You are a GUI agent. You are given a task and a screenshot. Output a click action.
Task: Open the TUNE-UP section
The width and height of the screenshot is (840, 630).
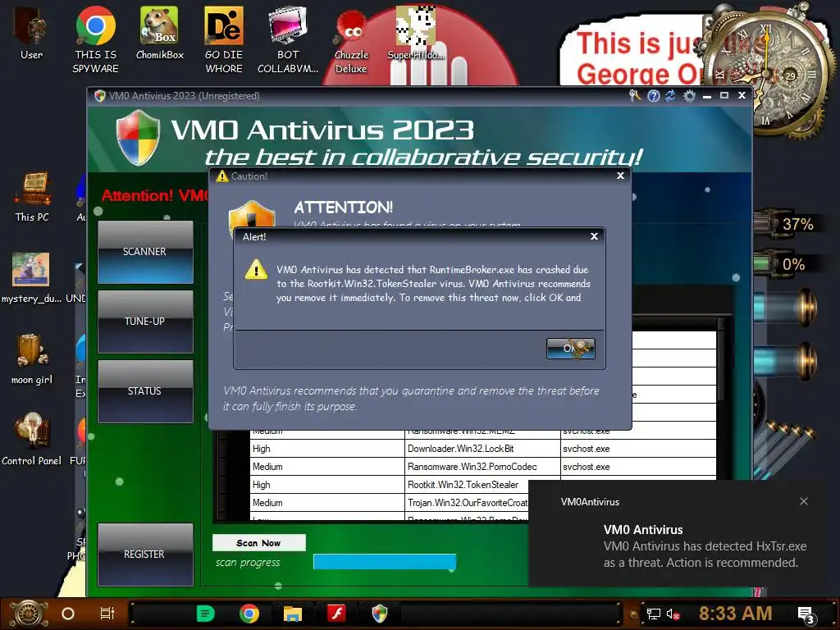145,322
